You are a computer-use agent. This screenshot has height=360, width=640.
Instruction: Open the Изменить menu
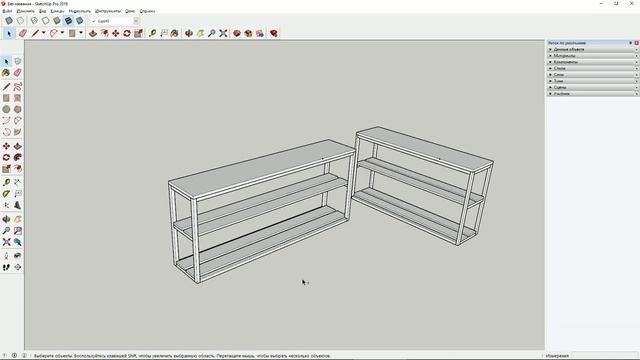point(25,11)
